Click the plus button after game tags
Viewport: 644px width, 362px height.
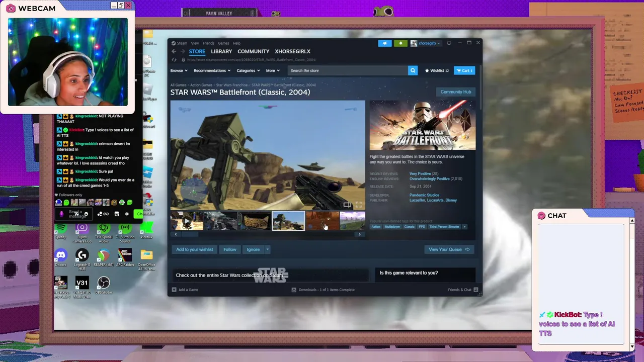(x=464, y=227)
